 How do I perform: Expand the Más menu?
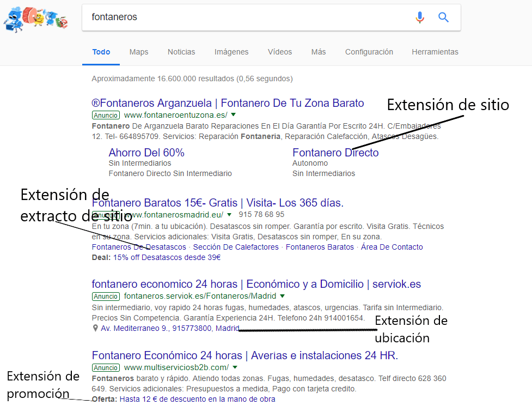319,52
